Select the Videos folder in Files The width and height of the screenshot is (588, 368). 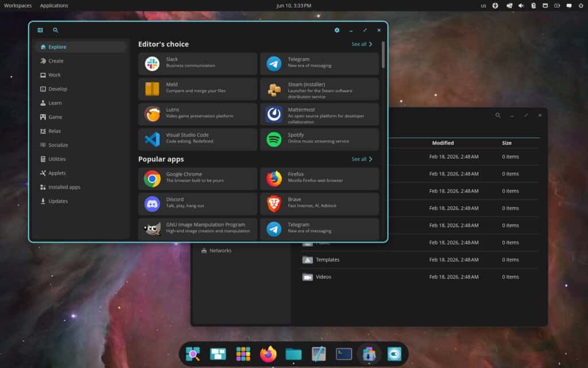[419, 277]
